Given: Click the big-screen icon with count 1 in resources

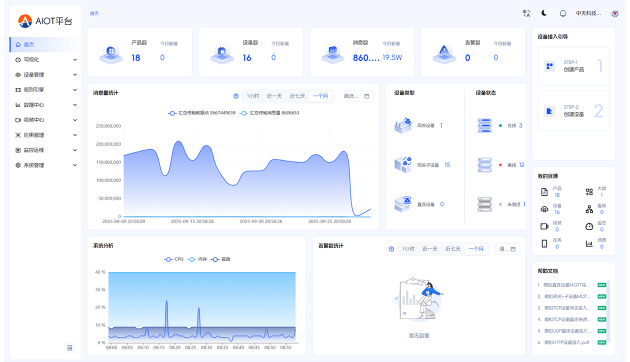Looking at the screenshot, I should pos(589,192).
